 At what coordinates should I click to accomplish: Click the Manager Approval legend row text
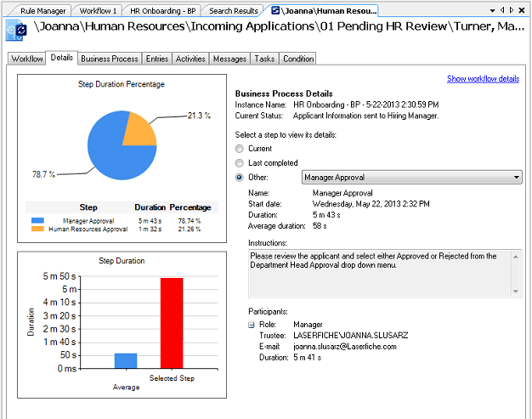pyautogui.click(x=88, y=221)
